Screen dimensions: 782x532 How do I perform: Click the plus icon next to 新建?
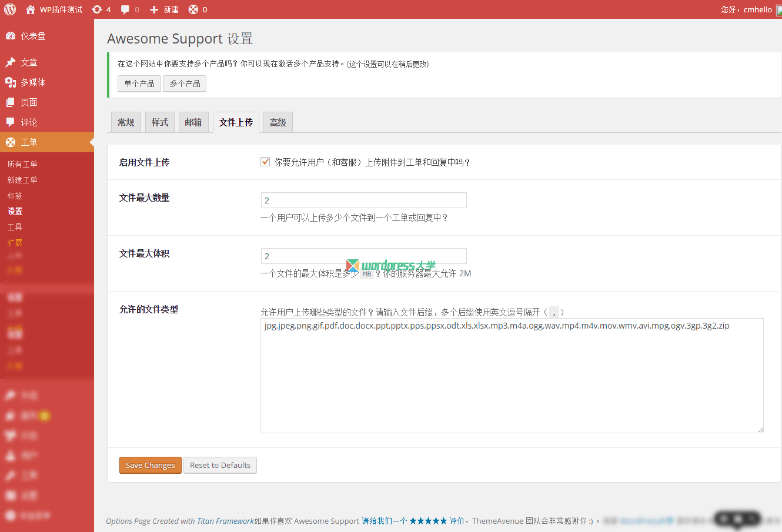click(154, 9)
